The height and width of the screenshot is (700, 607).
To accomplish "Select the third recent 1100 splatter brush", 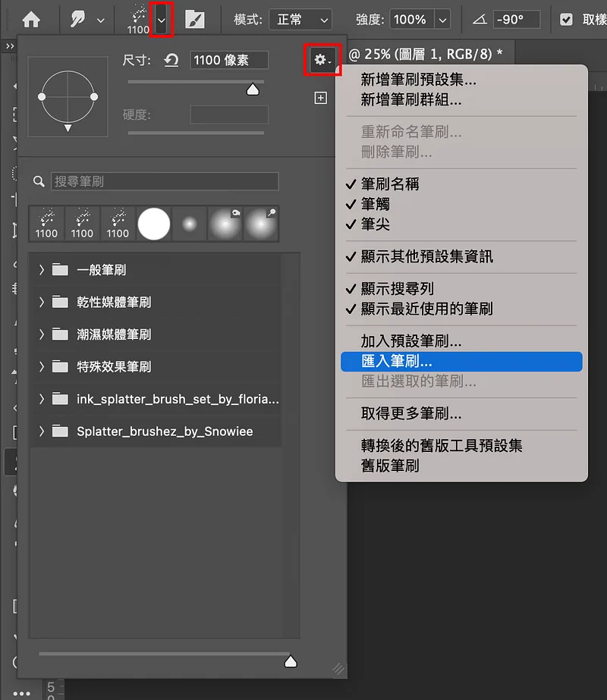I will pyautogui.click(x=118, y=224).
